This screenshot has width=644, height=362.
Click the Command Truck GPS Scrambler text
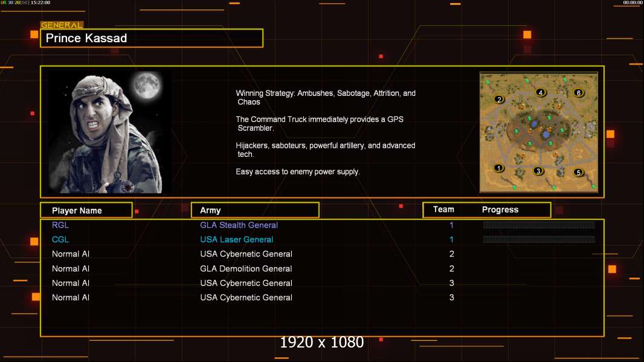320,124
